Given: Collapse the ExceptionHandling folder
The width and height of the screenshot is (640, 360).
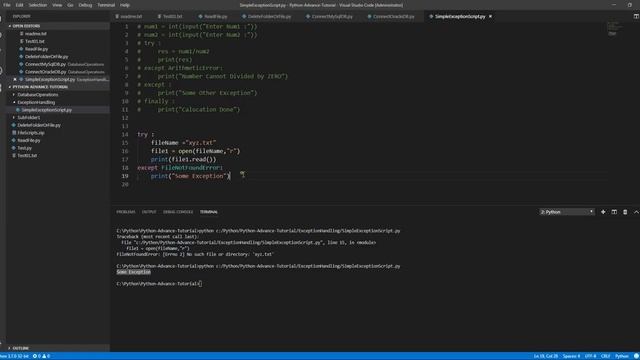Looking at the screenshot, I should click(x=36, y=102).
